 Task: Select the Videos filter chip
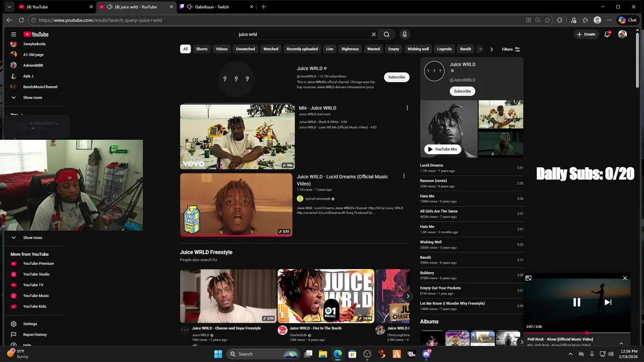click(x=222, y=49)
